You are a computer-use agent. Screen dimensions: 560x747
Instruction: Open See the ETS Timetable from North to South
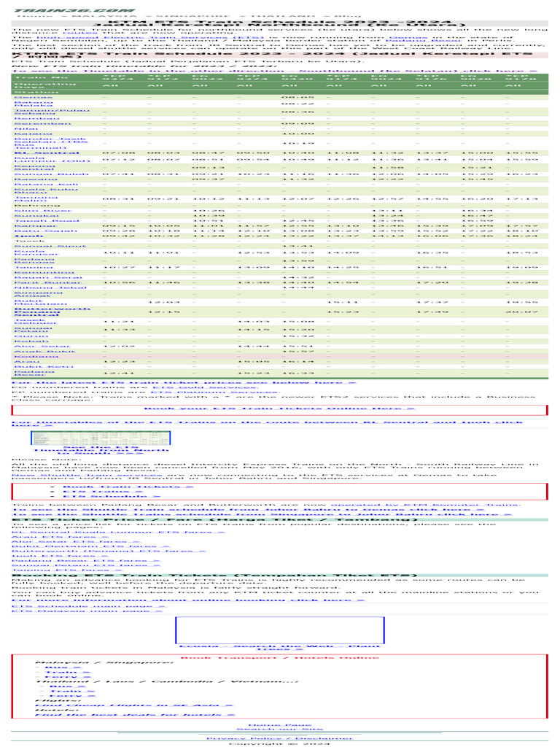(101, 449)
